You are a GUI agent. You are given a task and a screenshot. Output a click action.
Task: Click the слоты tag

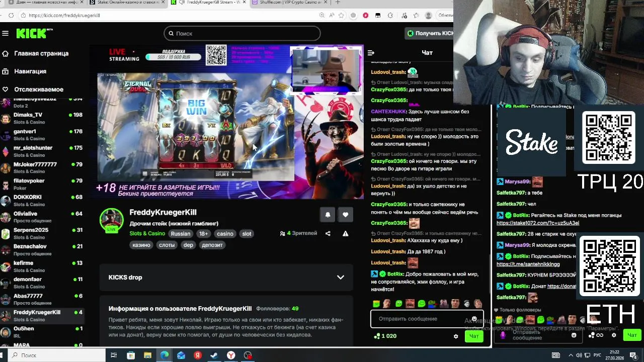(x=167, y=245)
